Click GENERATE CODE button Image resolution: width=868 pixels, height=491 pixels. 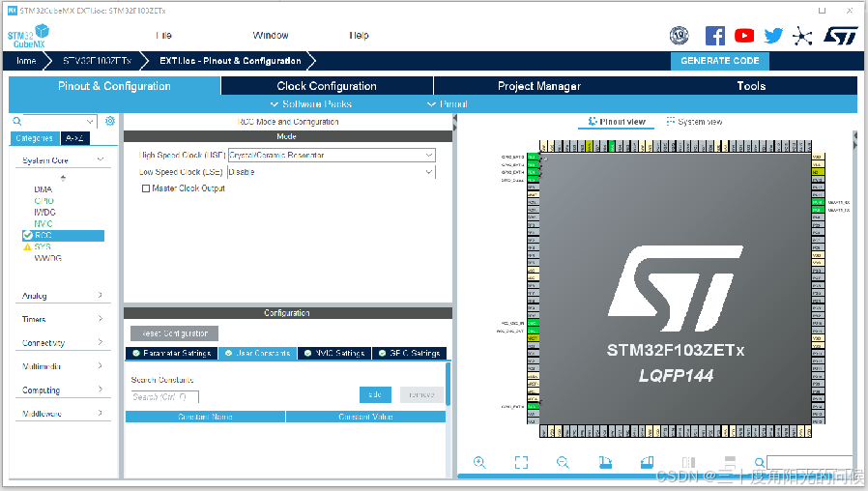pyautogui.click(x=720, y=61)
